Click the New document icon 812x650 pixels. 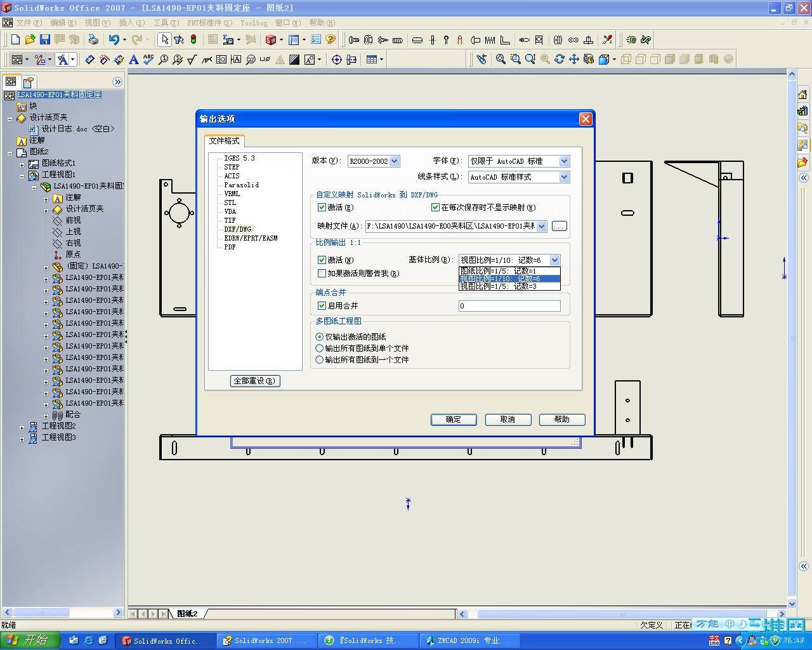coord(16,39)
